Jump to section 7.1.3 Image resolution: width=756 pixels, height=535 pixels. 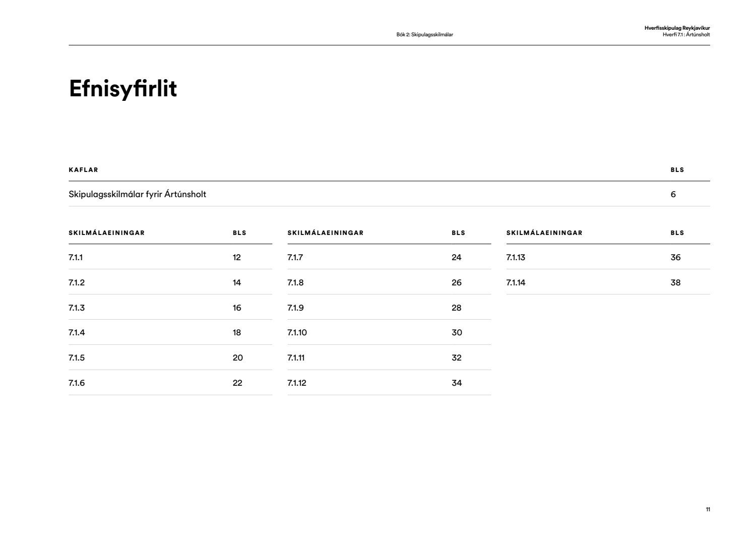[77, 308]
